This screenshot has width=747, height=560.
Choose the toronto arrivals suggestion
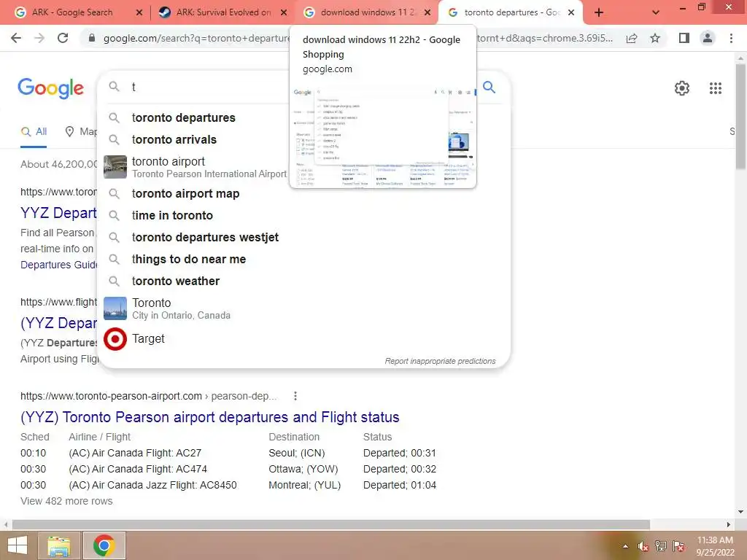[x=174, y=139]
